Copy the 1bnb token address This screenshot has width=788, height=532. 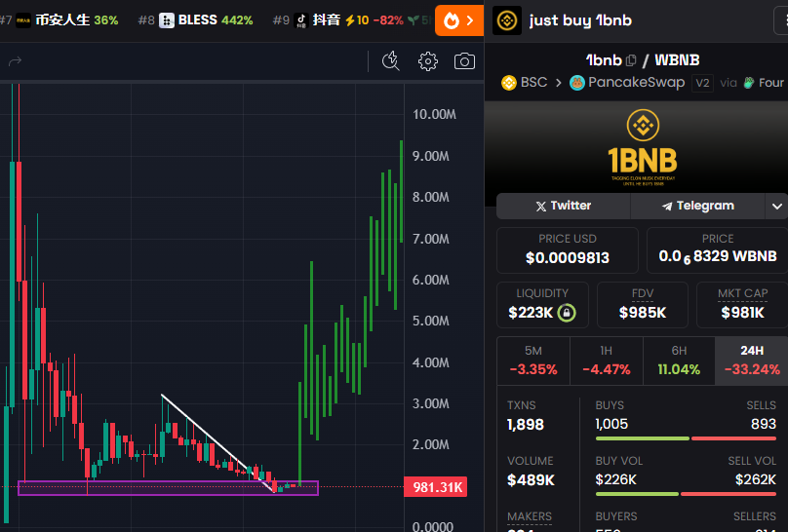tap(631, 60)
